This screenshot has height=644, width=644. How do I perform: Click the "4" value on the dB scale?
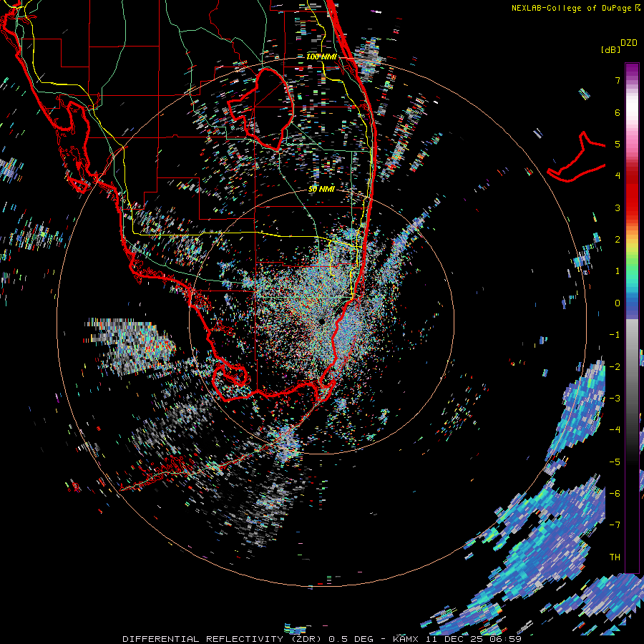(x=618, y=176)
